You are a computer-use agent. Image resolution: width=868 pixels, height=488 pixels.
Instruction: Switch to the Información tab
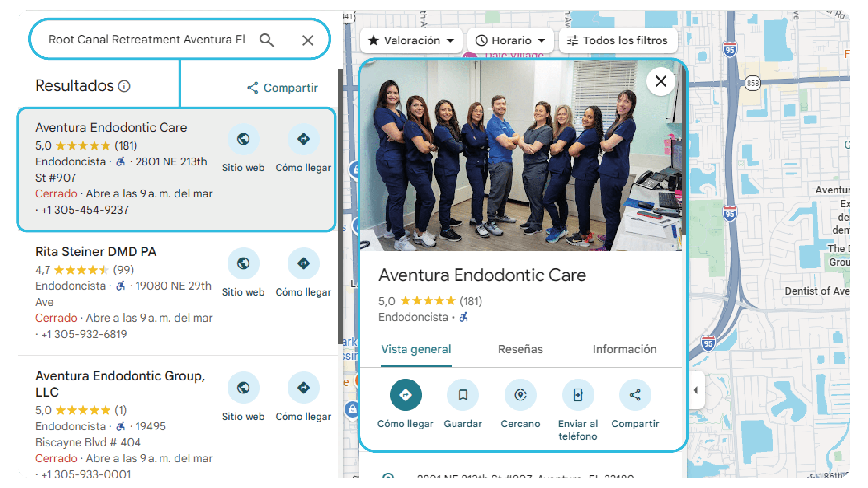(624, 349)
